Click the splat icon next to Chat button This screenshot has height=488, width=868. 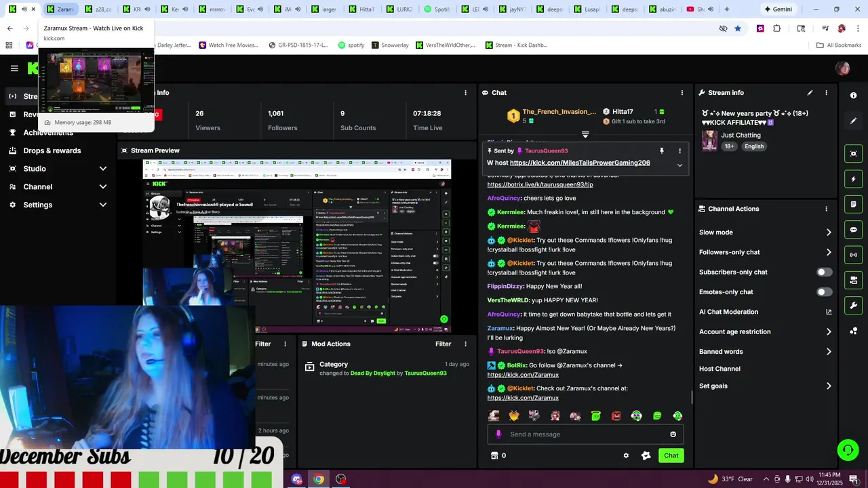(646, 455)
